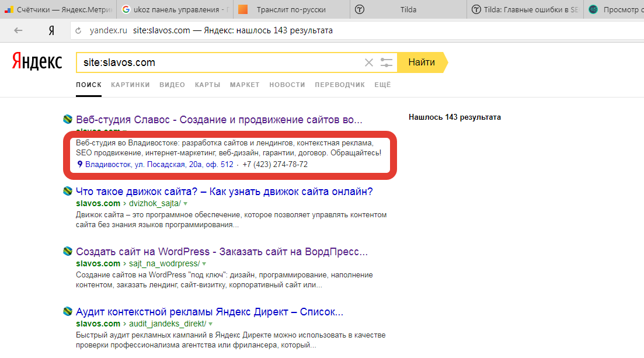Click the Найти search button
644x358 pixels.
422,62
